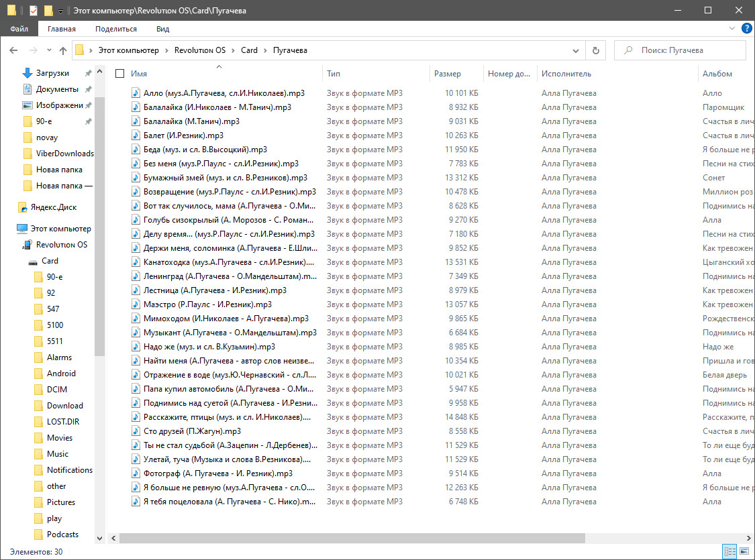Open Explorer help question mark icon
The width and height of the screenshot is (755, 560).
pyautogui.click(x=746, y=29)
